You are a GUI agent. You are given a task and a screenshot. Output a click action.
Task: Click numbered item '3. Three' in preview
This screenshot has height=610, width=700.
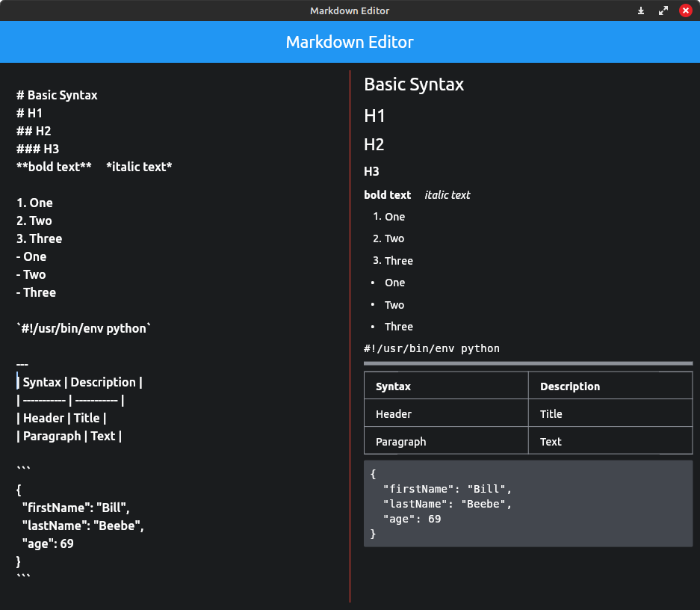393,261
